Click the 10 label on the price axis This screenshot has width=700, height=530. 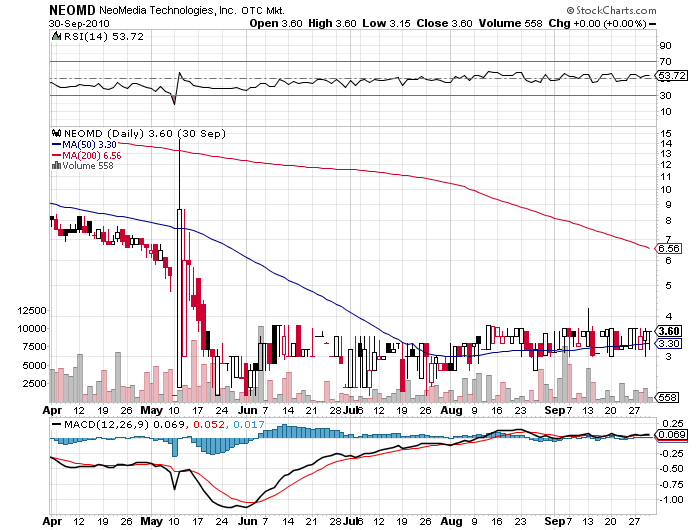pyautogui.click(x=666, y=190)
